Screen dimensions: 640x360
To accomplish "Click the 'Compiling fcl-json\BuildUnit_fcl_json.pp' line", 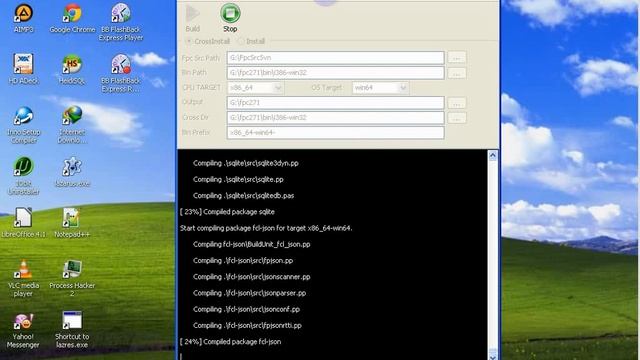I will [251, 244].
